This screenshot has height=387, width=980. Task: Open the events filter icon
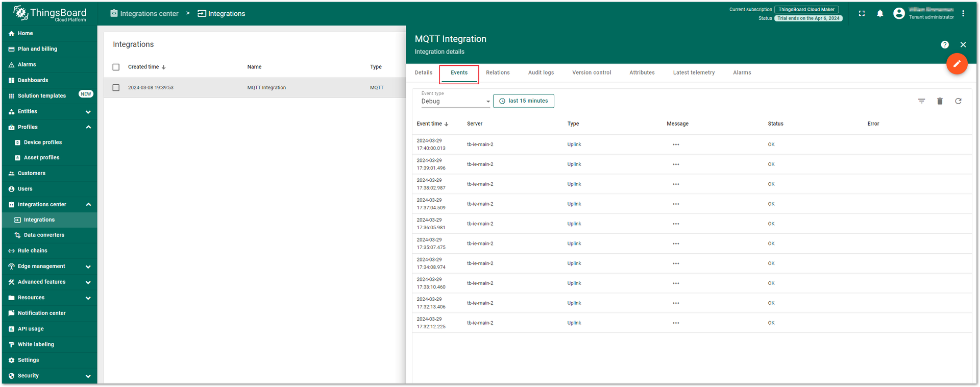coord(921,101)
